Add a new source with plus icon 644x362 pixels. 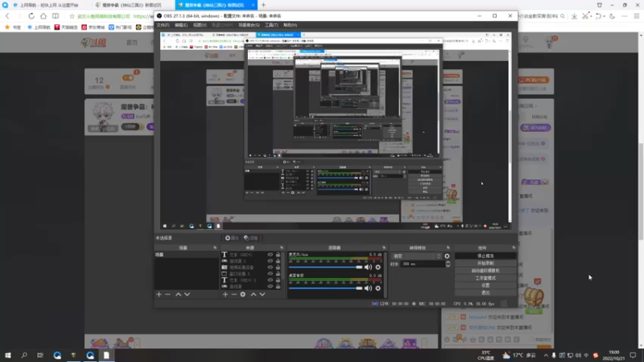tap(225, 294)
